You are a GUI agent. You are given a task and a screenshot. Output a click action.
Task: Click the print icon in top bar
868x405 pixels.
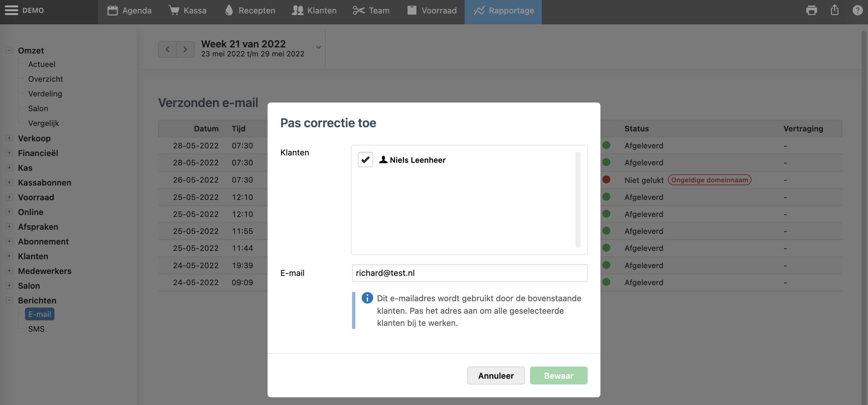click(x=811, y=11)
